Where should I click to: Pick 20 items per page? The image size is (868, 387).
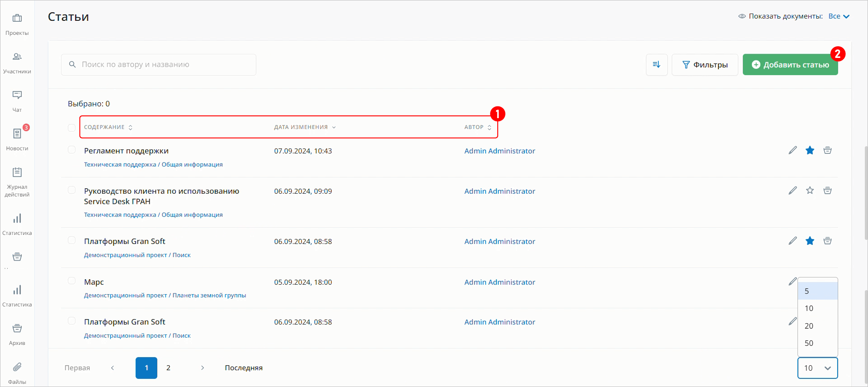point(818,326)
